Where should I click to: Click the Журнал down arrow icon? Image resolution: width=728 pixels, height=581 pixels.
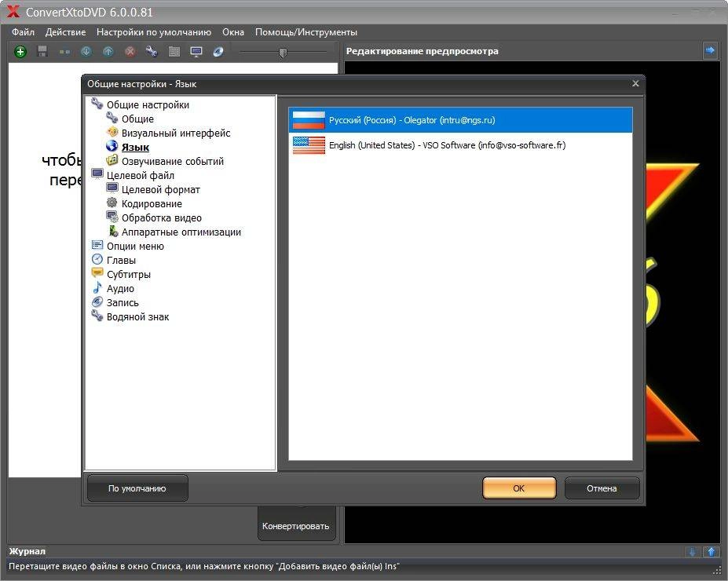[x=692, y=552]
